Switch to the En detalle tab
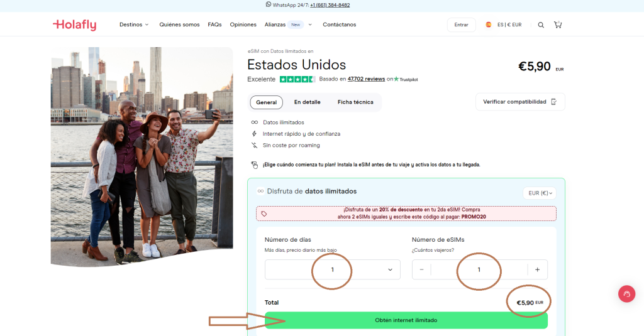The width and height of the screenshot is (644, 336). [307, 102]
